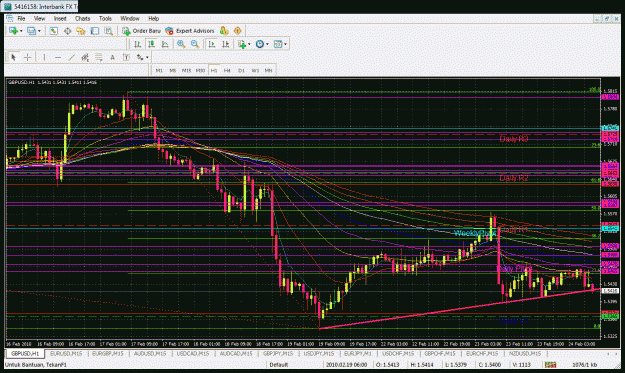Image resolution: width=625 pixels, height=373 pixels.
Task: Zoom in on the chart
Action: pyautogui.click(x=181, y=44)
